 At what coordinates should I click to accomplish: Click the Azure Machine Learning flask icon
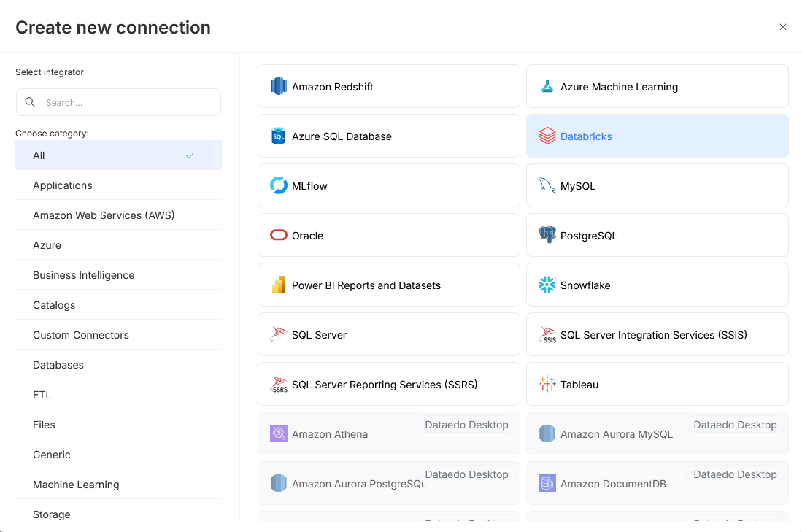(547, 86)
